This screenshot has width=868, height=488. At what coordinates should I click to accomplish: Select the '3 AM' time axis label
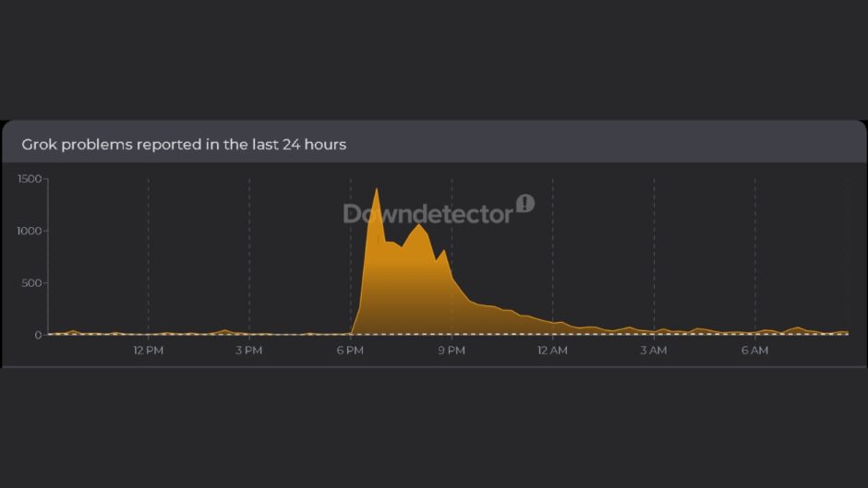[654, 351]
